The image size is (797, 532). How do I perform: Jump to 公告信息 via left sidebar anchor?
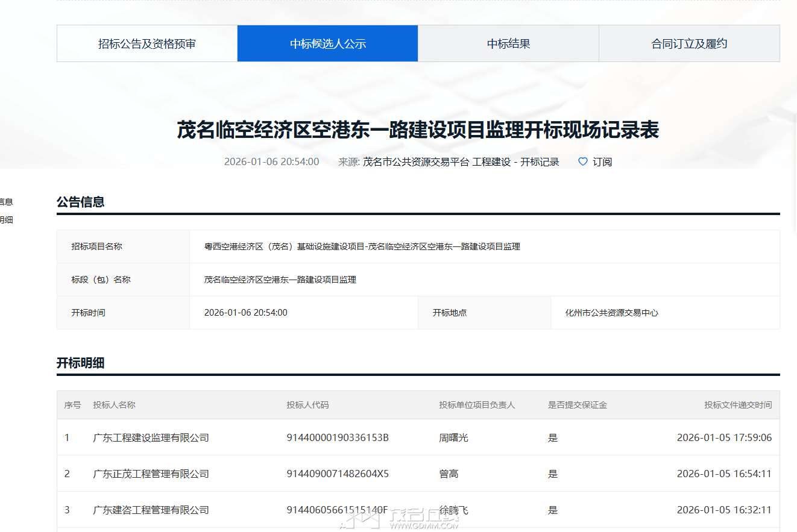[6, 202]
